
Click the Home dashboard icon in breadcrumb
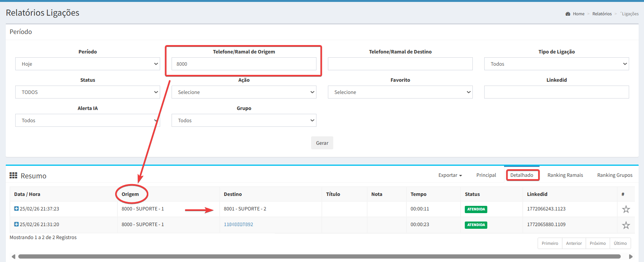(x=568, y=14)
